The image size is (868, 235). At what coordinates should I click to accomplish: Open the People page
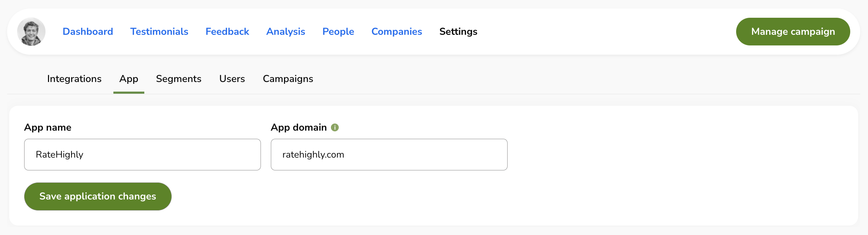point(338,32)
